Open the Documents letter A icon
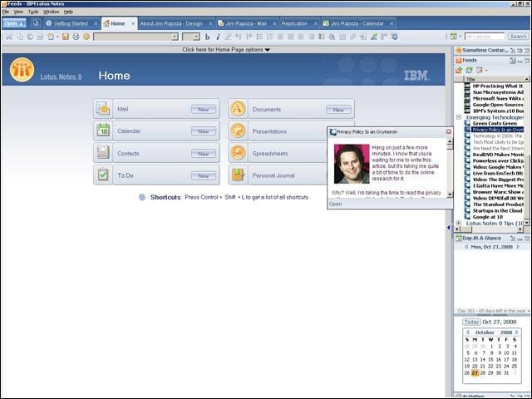Image resolution: width=532 pixels, height=399 pixels. [238, 109]
